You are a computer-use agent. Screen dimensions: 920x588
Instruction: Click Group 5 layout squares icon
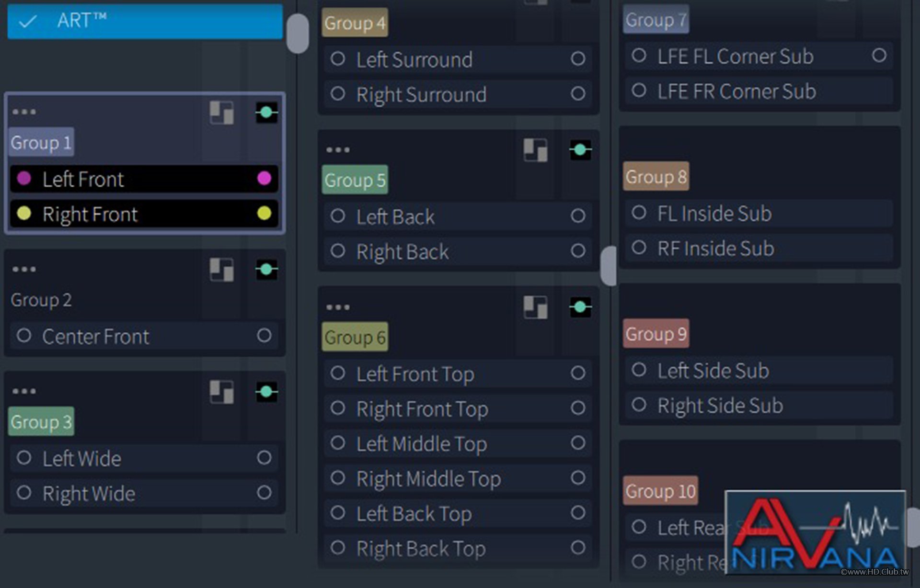tap(535, 150)
